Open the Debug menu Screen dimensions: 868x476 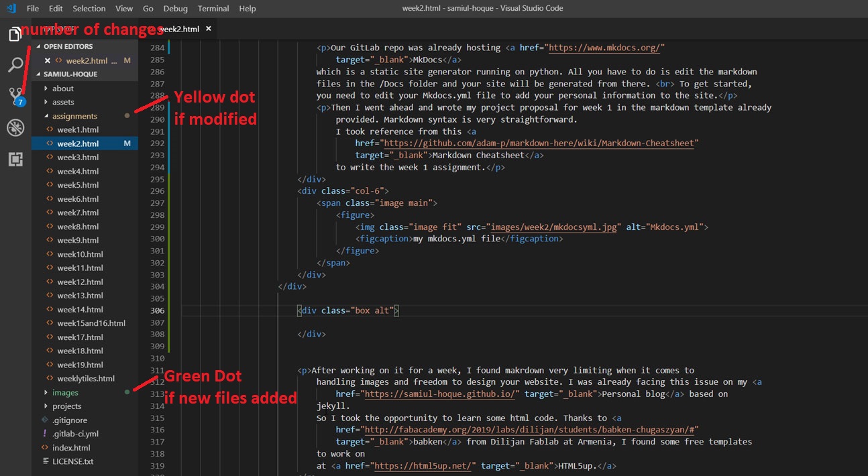pos(176,9)
